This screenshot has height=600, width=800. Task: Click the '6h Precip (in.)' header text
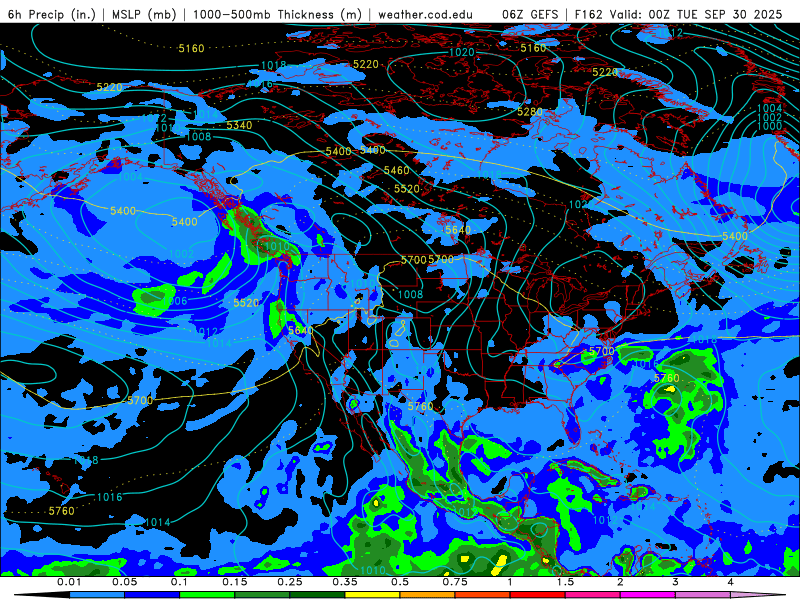[x=52, y=14]
